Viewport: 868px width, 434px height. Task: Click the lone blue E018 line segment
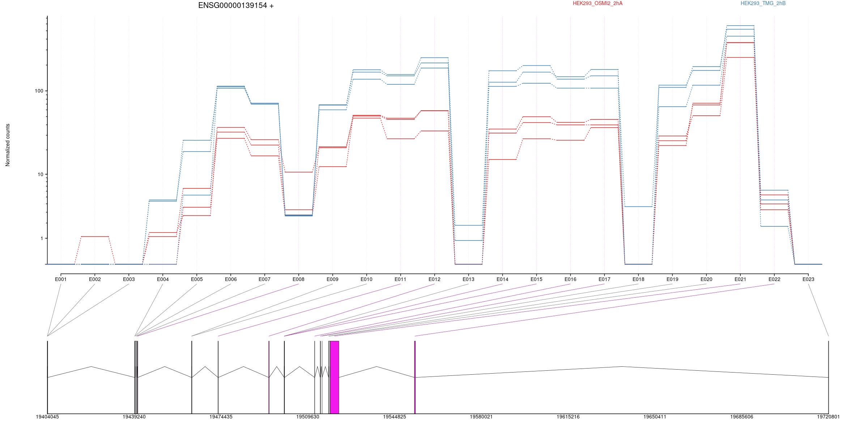(x=638, y=207)
